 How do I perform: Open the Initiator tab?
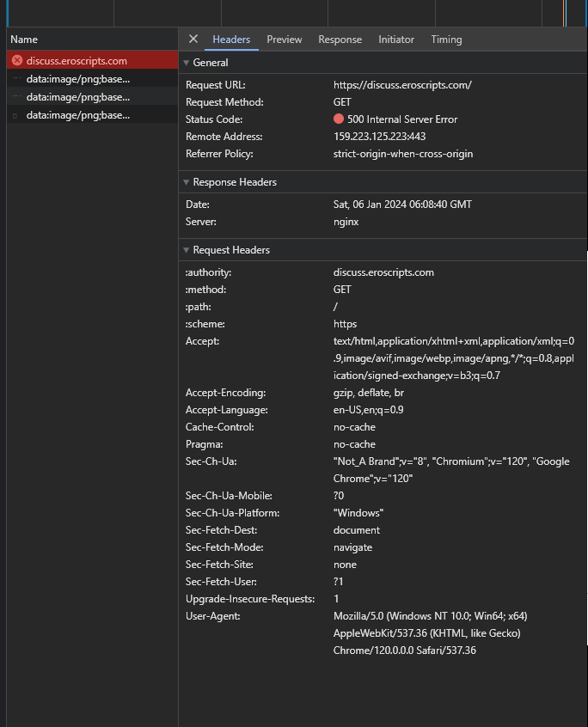[x=396, y=40]
